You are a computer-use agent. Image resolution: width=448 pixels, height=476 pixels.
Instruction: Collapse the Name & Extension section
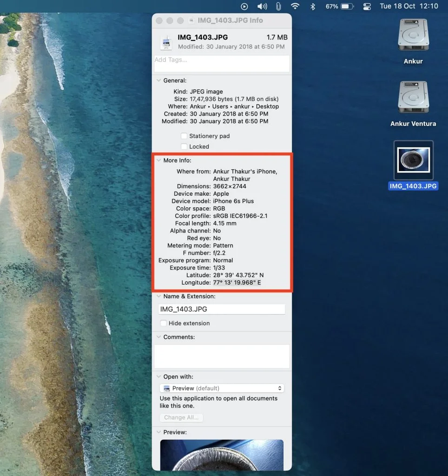coord(159,296)
